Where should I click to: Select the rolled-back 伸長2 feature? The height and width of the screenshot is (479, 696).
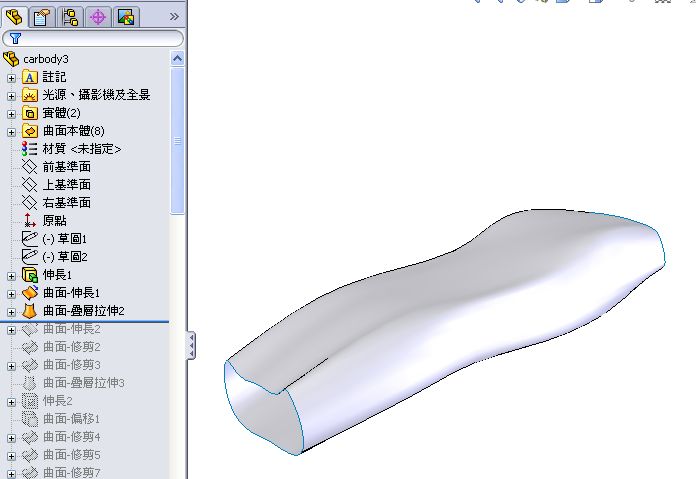pos(57,401)
